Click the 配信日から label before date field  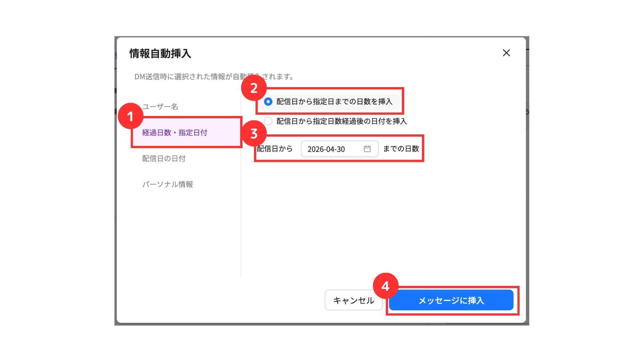click(275, 149)
